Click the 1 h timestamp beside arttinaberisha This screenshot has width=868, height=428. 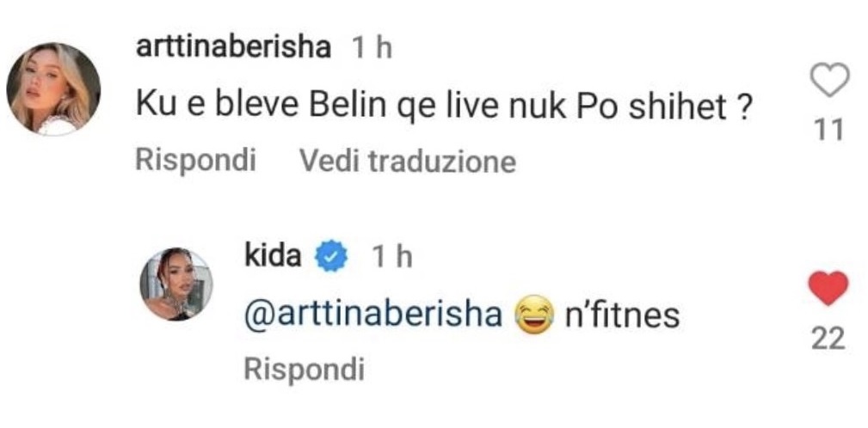[372, 51]
